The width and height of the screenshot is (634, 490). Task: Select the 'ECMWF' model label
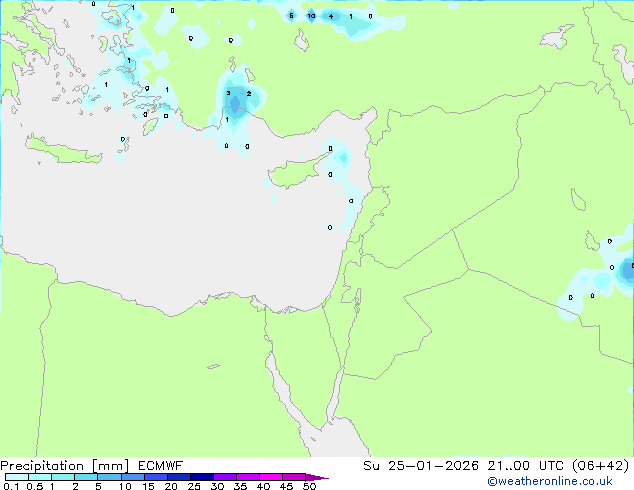point(160,466)
